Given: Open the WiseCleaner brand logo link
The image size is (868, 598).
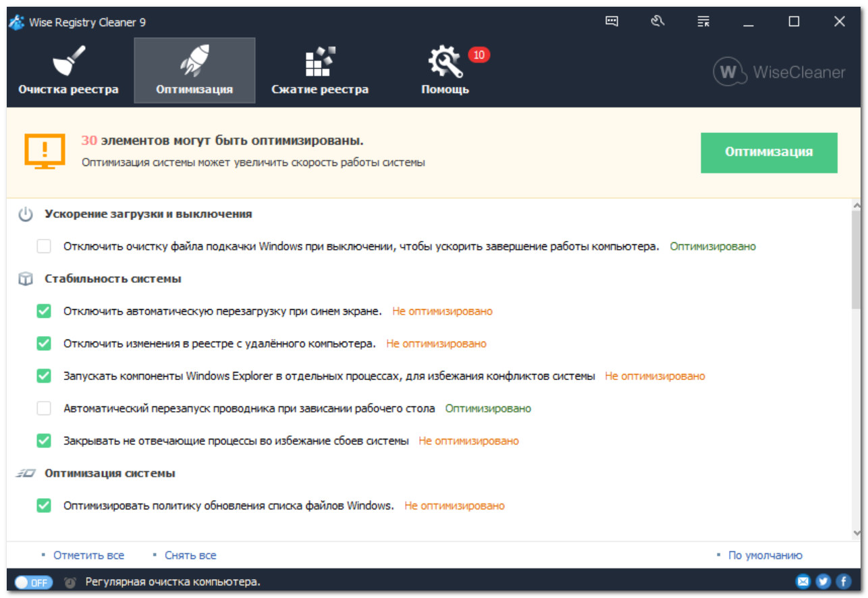Looking at the screenshot, I should tap(780, 72).
